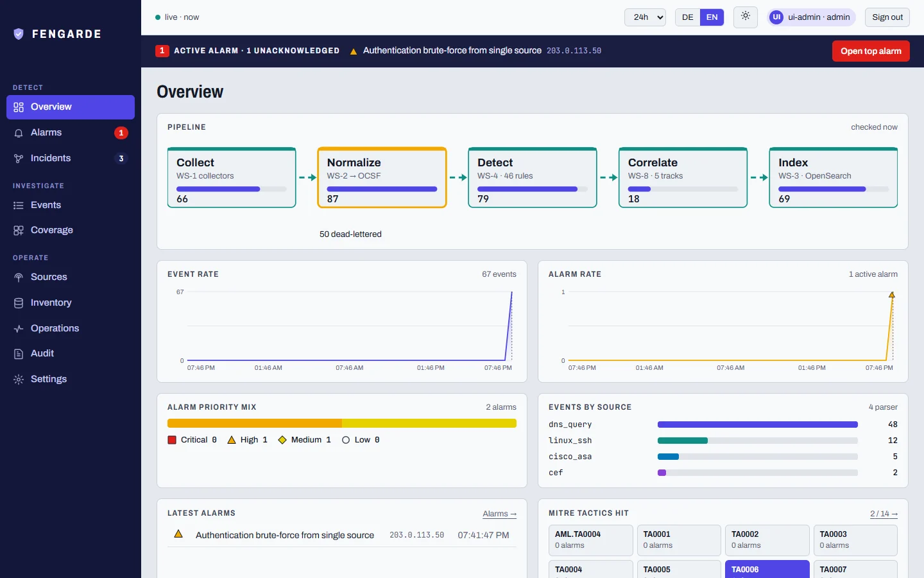Go to Incidents in the sidebar
This screenshot has width=924, height=578.
pyautogui.click(x=71, y=159)
